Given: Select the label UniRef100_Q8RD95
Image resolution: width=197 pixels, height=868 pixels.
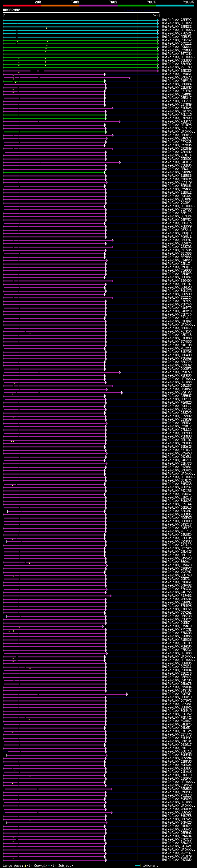Looking at the screenshot, I should (x=176, y=809).
